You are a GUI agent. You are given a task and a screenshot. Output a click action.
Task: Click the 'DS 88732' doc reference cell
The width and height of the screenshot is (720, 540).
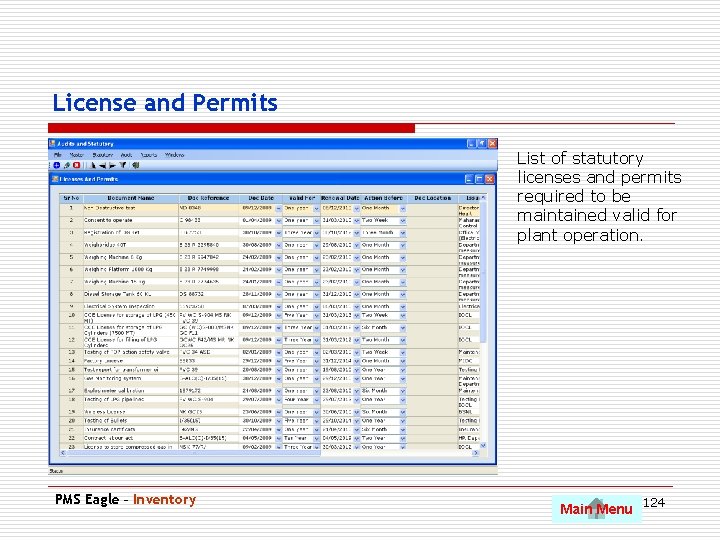pyautogui.click(x=208, y=294)
